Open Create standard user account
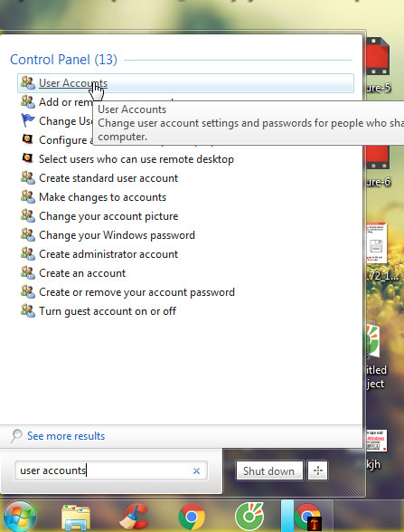This screenshot has width=404, height=532. (108, 178)
